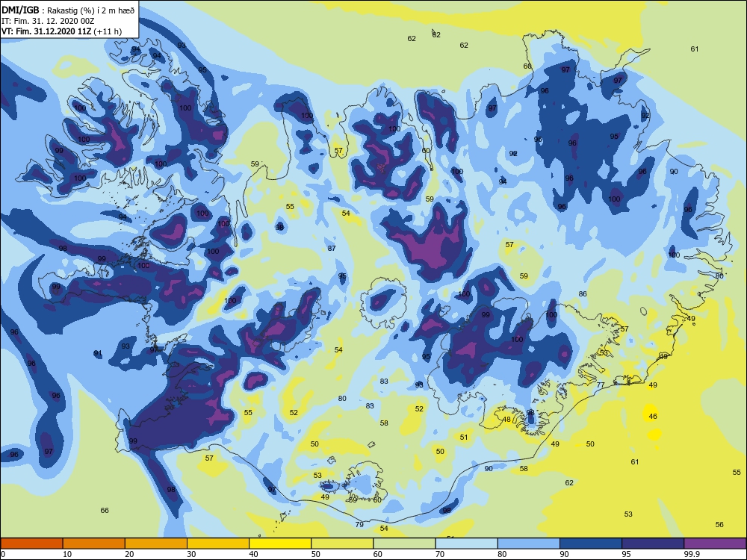Click the title line 'DMI/IGB : Rakastig (%) í 2 m hæð'
Image resolution: width=747 pixels, height=560 pixels.
coord(68,10)
